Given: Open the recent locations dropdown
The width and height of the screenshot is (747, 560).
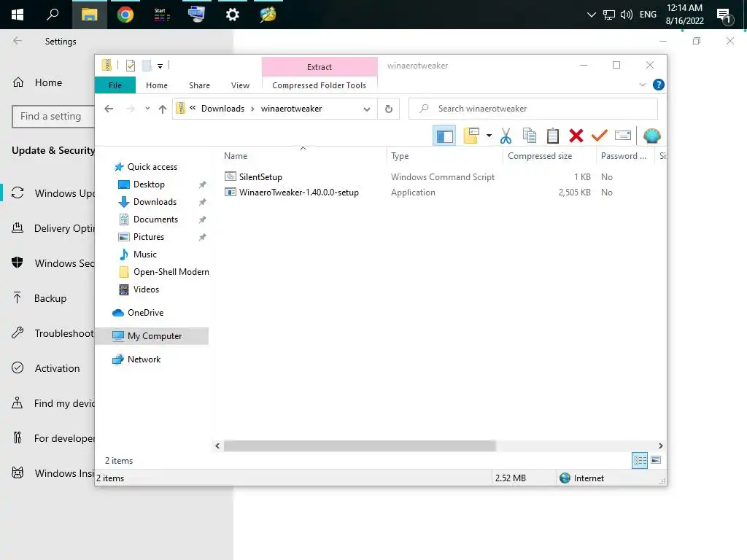Looking at the screenshot, I should click(147, 109).
